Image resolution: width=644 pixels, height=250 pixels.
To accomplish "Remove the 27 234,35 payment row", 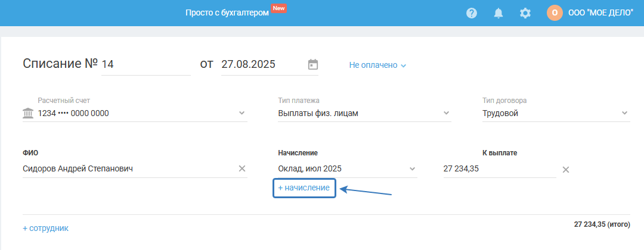I will tap(566, 170).
